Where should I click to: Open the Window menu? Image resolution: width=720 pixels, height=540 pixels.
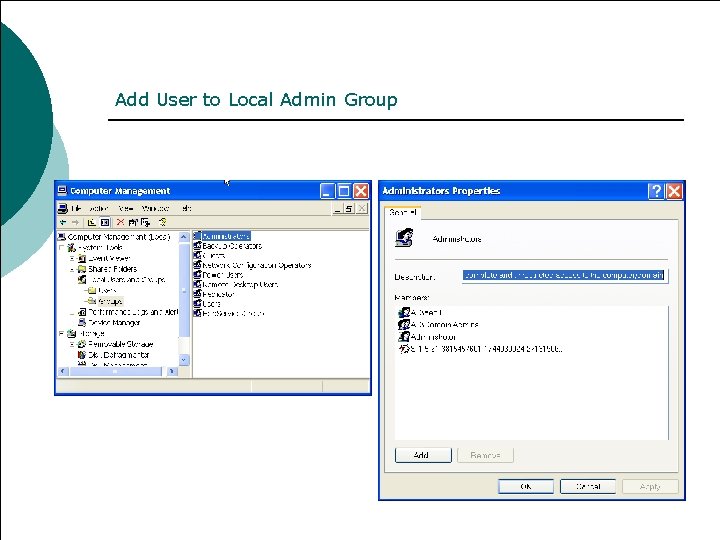155,208
